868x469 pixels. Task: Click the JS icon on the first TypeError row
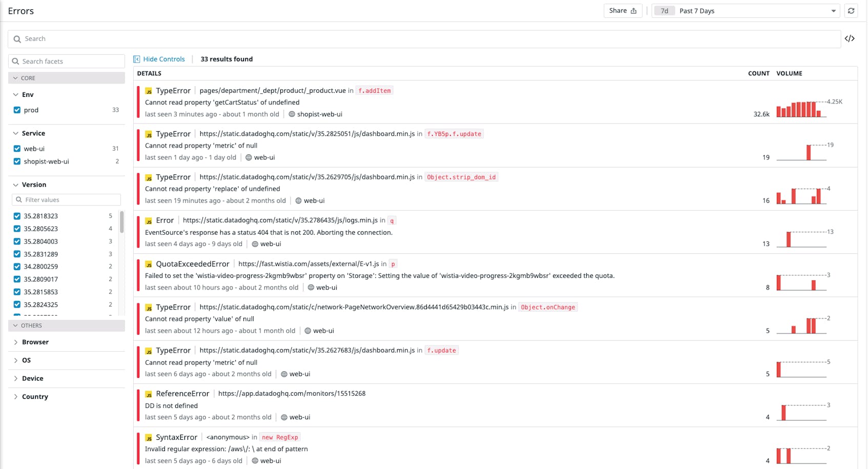[149, 90]
